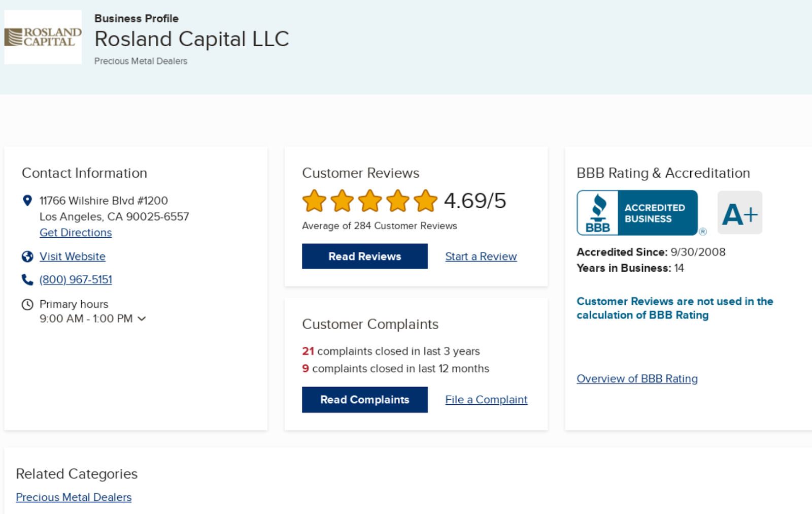Click the fifth gold review star
Viewport: 812px width, 514px height.
click(425, 201)
